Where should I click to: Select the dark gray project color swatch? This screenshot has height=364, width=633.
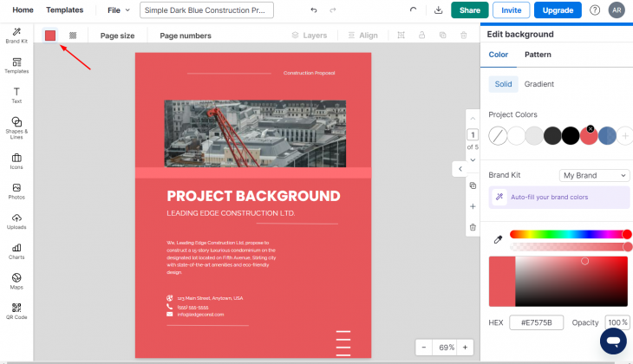(x=552, y=136)
